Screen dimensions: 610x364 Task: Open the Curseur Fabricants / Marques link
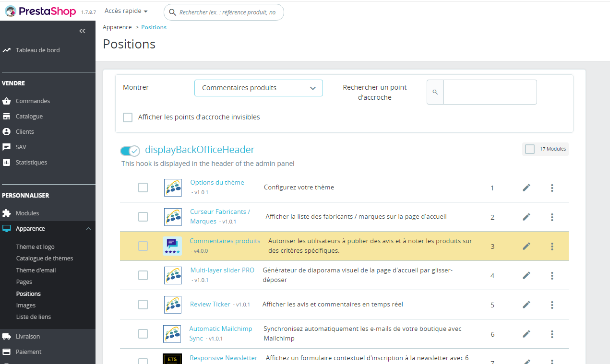[220, 216]
